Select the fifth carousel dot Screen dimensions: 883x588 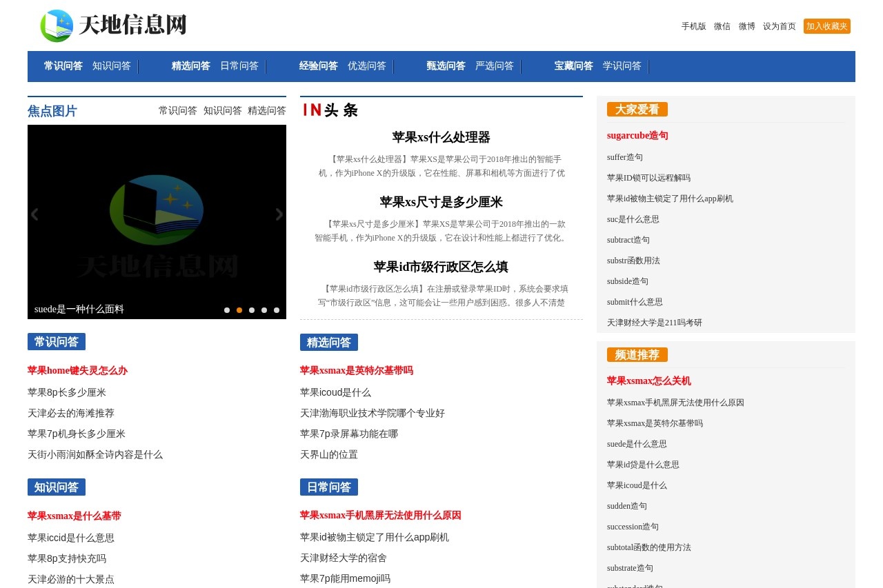click(277, 310)
